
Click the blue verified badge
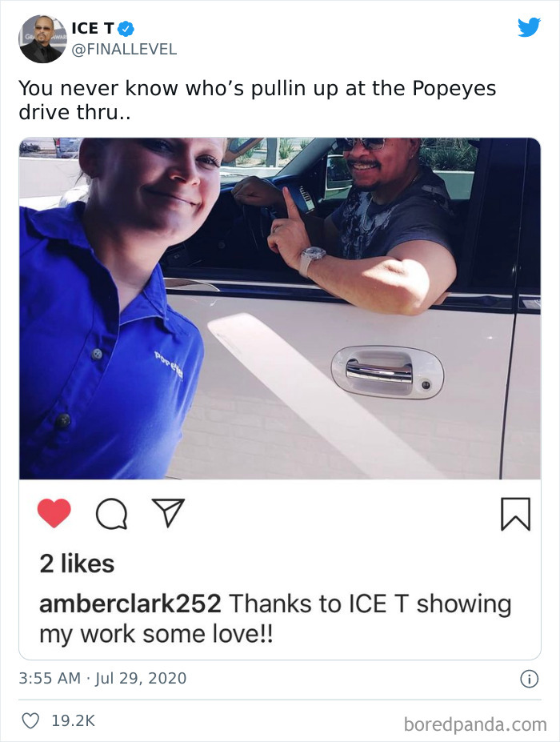coord(126,29)
